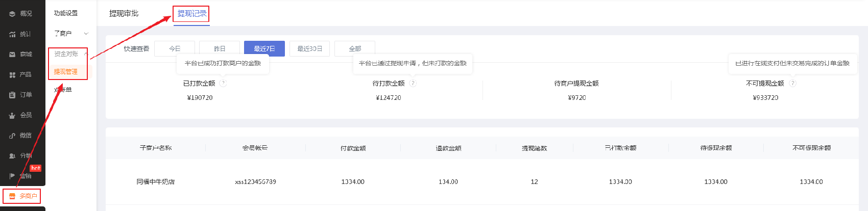Click withdrawal count cell 12

coord(534,181)
